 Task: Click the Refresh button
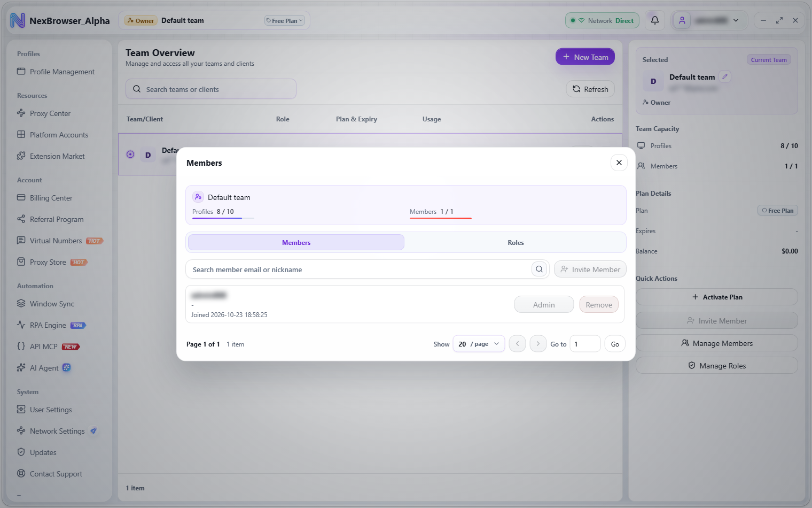[590, 89]
